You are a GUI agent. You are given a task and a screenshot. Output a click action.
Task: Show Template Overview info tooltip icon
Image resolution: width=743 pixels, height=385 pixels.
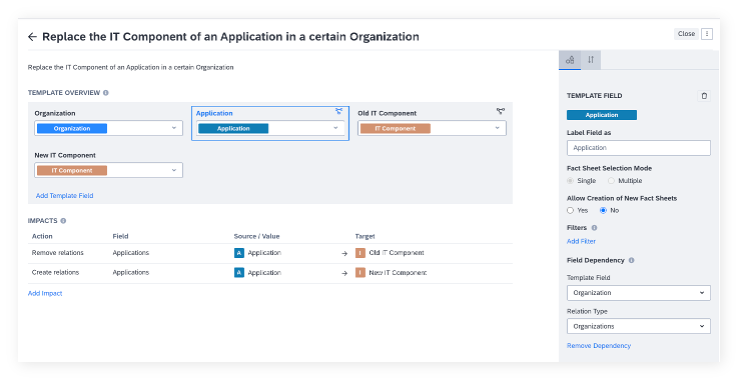[x=106, y=93]
